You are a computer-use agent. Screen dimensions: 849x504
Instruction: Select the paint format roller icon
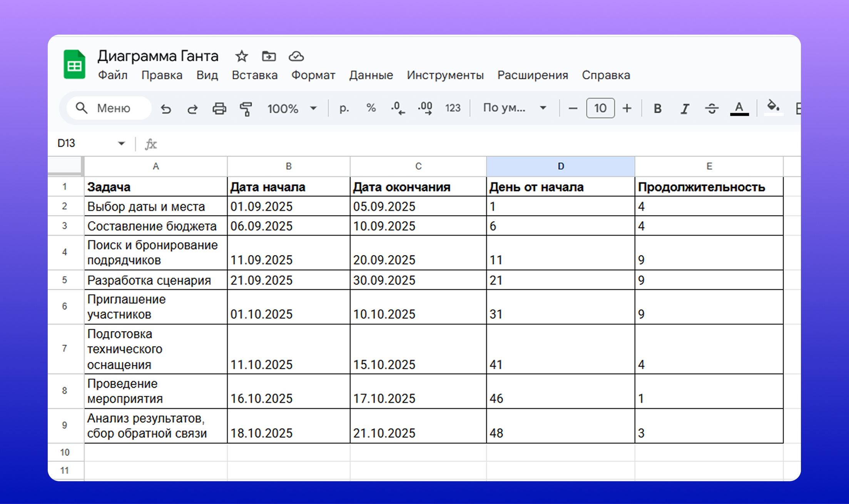[x=246, y=109]
